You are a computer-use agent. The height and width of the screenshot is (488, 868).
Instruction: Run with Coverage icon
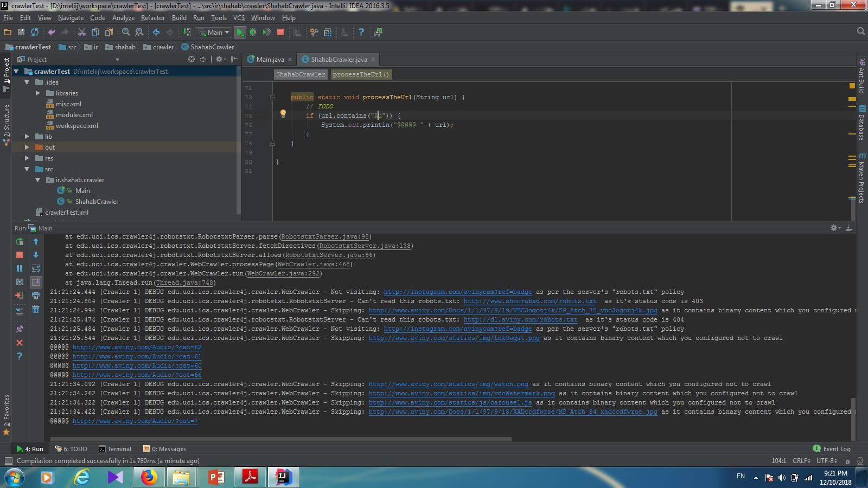coord(267,32)
